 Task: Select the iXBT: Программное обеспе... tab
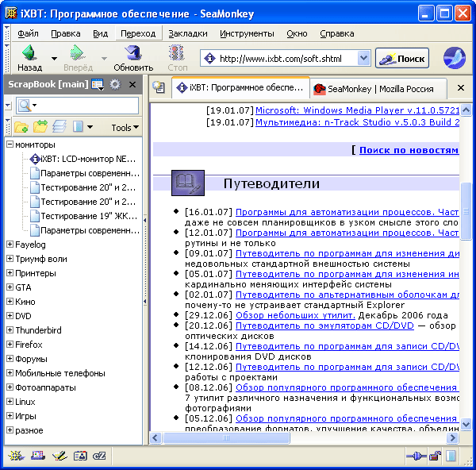point(240,87)
